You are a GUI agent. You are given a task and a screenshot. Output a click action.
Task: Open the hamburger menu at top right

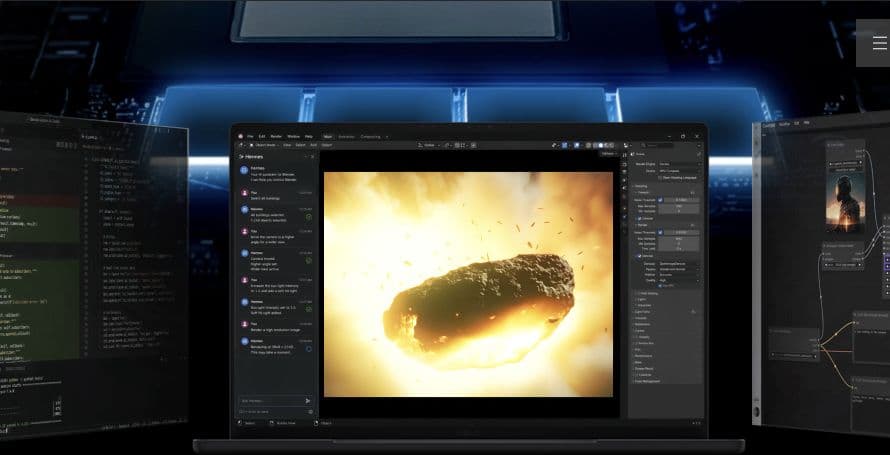pyautogui.click(x=879, y=43)
